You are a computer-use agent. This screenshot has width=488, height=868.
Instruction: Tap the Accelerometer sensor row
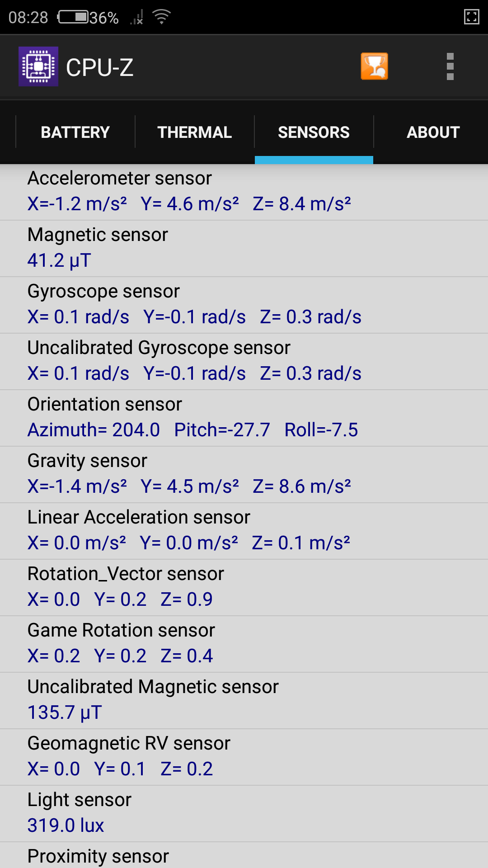click(x=244, y=192)
